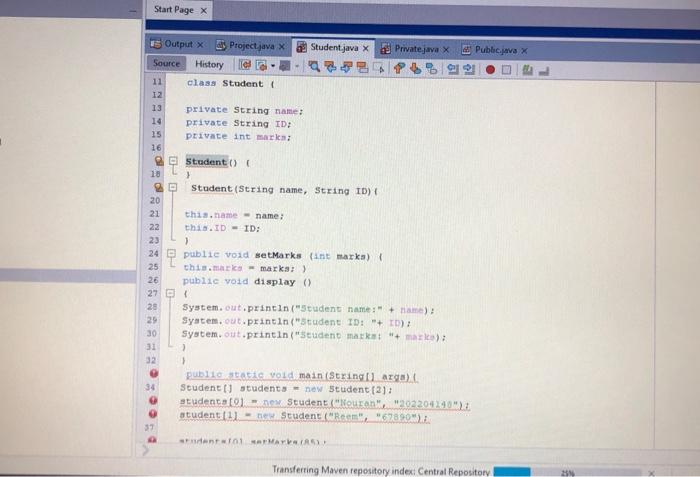Viewport: 700px width, 477px height.
Task: Jump to Previous Bookmark icon
Action: tap(399, 68)
